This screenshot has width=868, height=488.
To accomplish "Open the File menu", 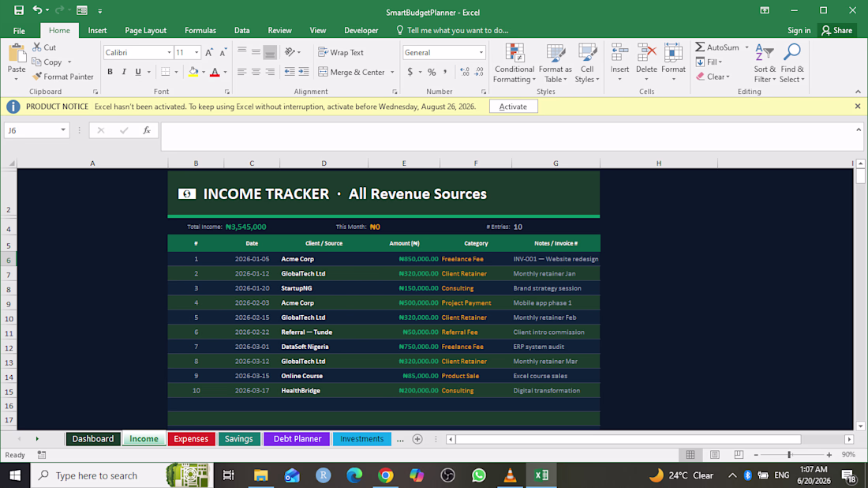I will (x=19, y=31).
